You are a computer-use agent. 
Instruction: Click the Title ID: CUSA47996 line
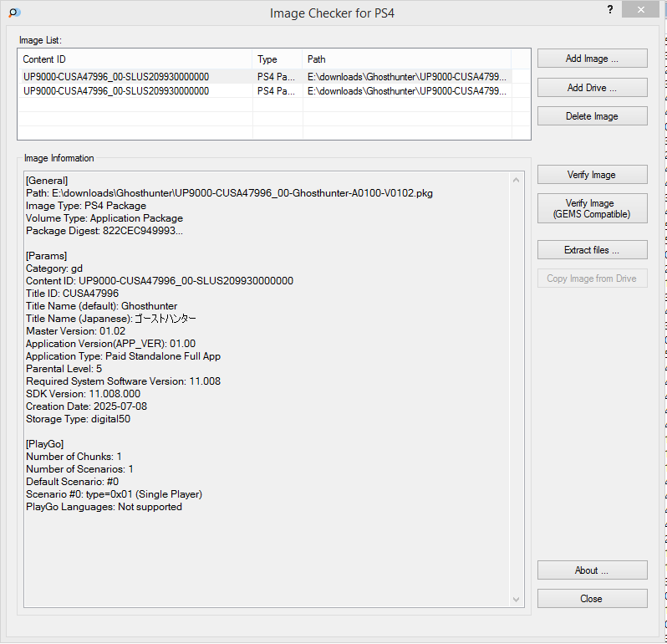pos(73,294)
